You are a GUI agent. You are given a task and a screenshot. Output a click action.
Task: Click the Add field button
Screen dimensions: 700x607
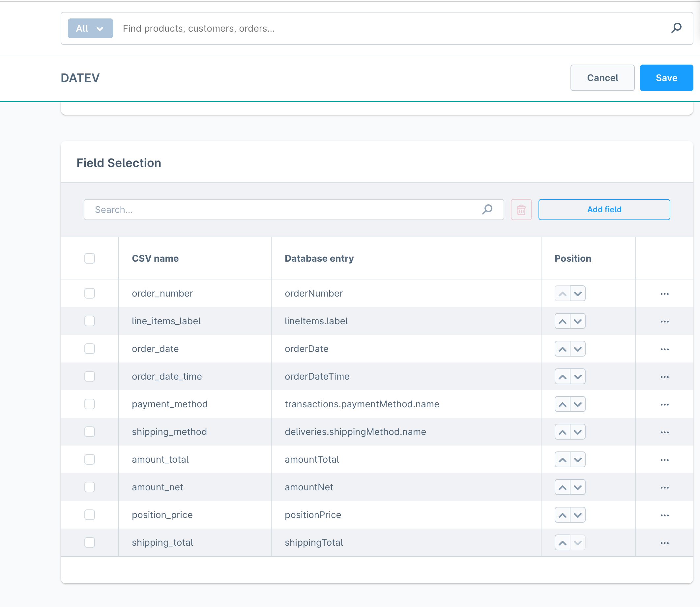604,210
